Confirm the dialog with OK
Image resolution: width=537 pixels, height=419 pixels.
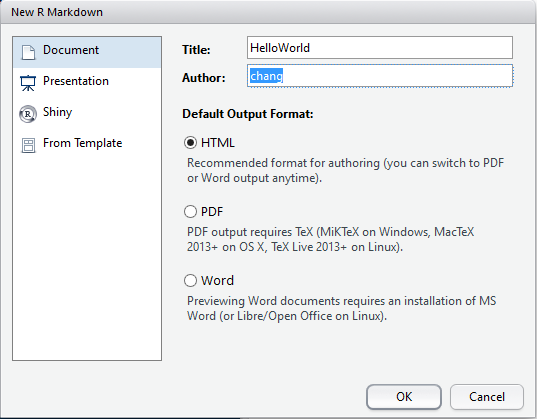click(404, 397)
